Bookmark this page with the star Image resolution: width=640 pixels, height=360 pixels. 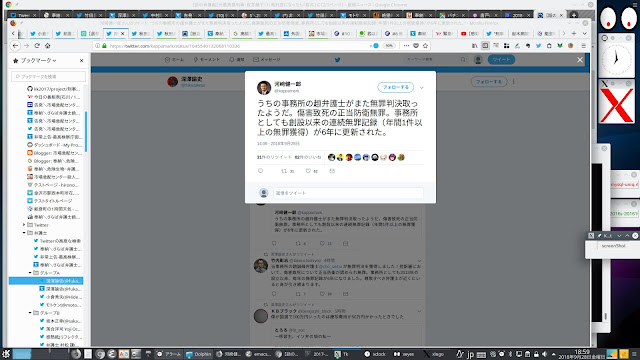(x=425, y=46)
